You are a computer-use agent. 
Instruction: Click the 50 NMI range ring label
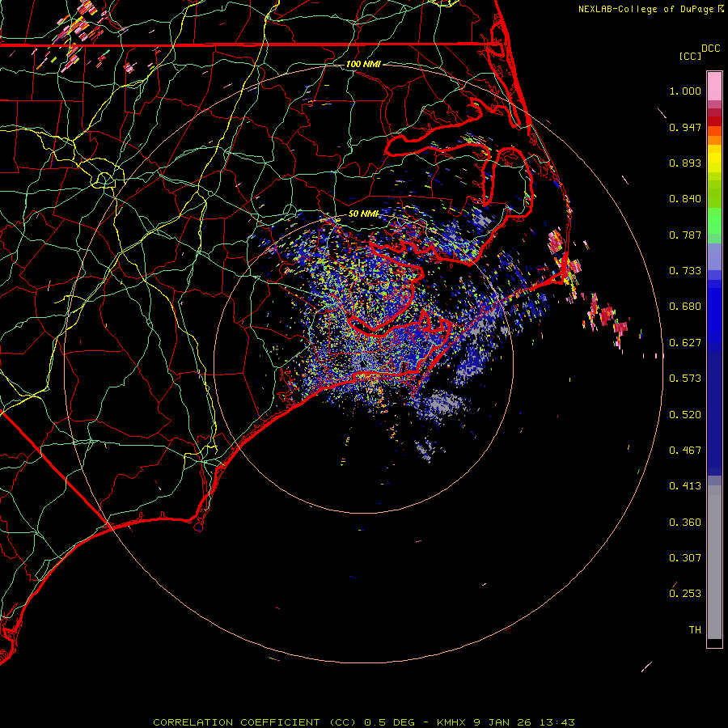pyautogui.click(x=363, y=214)
